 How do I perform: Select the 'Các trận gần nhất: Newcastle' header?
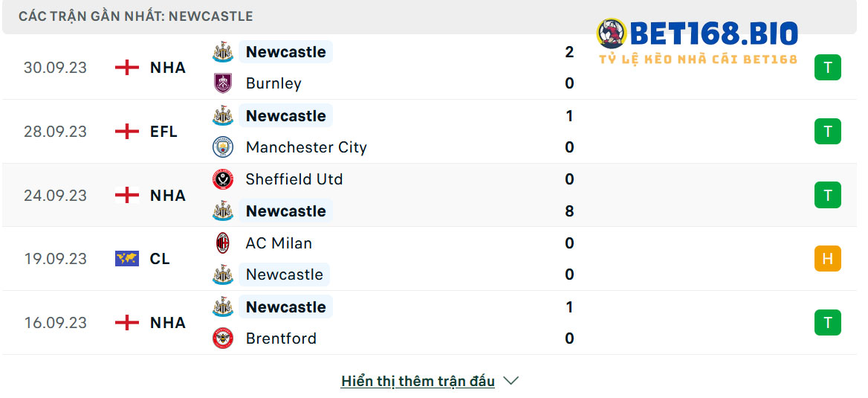pos(135,16)
